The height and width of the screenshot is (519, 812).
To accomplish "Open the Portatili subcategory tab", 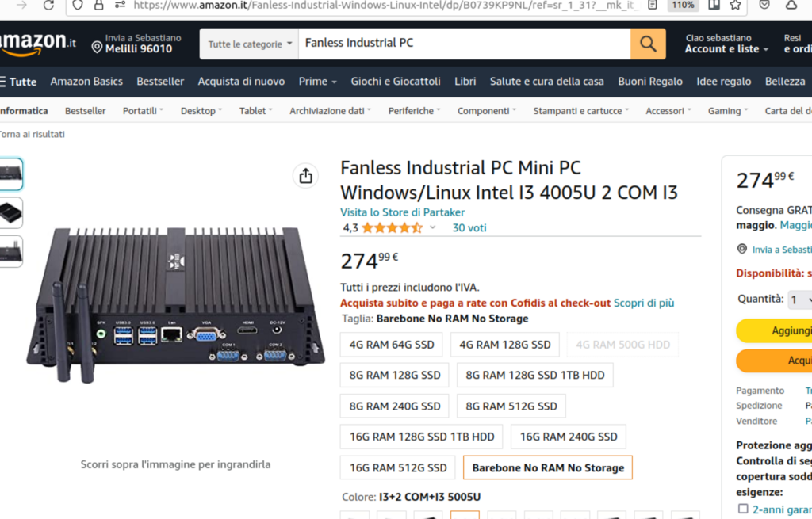I will (x=143, y=111).
